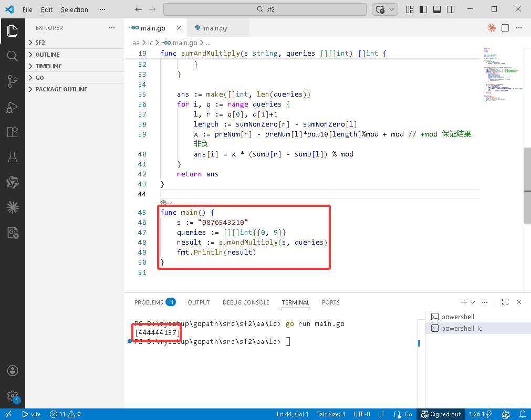The image size is (531, 420).
Task: Open Explorer Views and More Actions ellipsis
Action: (x=112, y=28)
